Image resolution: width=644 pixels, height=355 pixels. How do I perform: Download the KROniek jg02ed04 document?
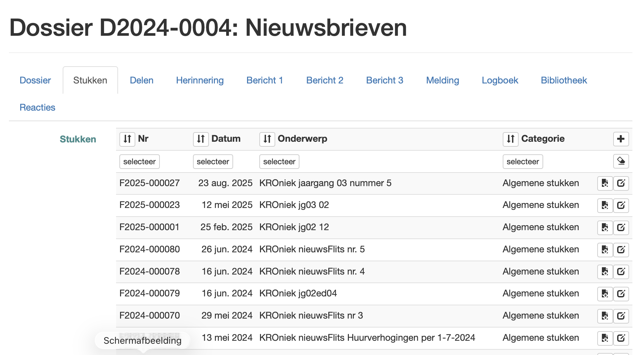[605, 294]
